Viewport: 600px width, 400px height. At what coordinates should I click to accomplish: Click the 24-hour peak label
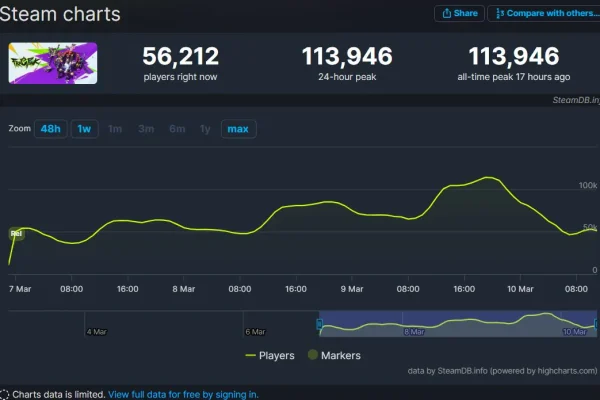click(x=347, y=77)
